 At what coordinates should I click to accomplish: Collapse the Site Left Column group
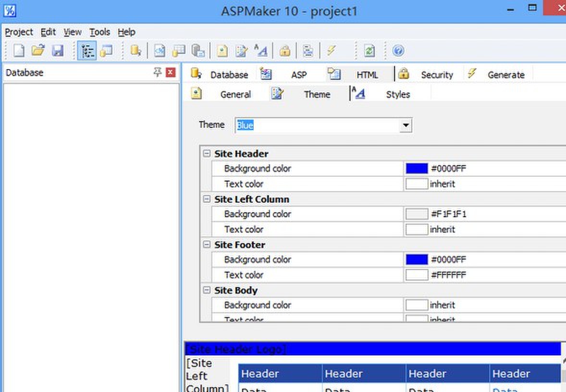[x=207, y=199]
